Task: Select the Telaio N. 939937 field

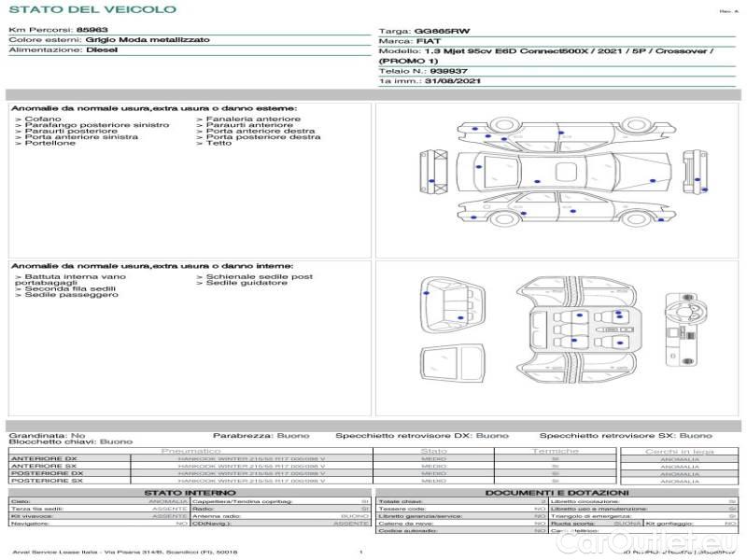Action: [x=423, y=71]
